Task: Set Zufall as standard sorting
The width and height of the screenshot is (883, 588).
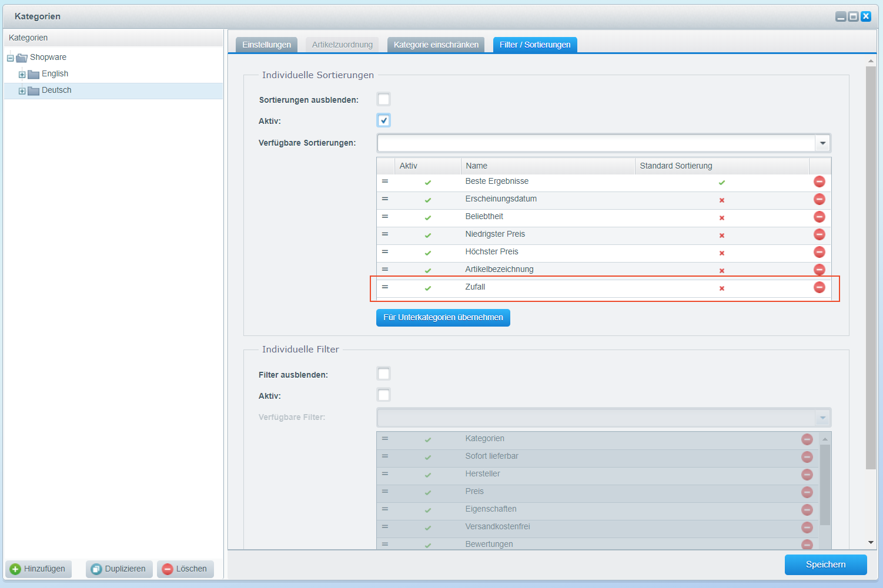Action: [x=722, y=288]
